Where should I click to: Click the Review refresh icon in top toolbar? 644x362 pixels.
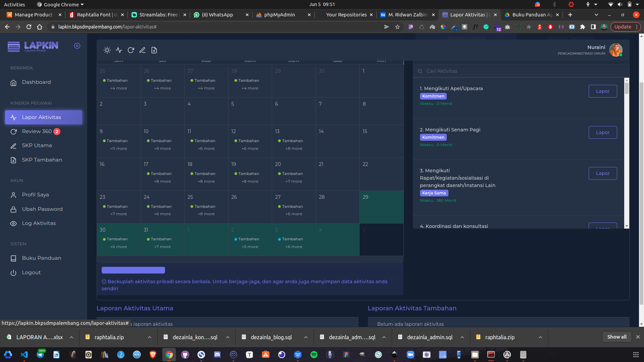pyautogui.click(x=131, y=50)
